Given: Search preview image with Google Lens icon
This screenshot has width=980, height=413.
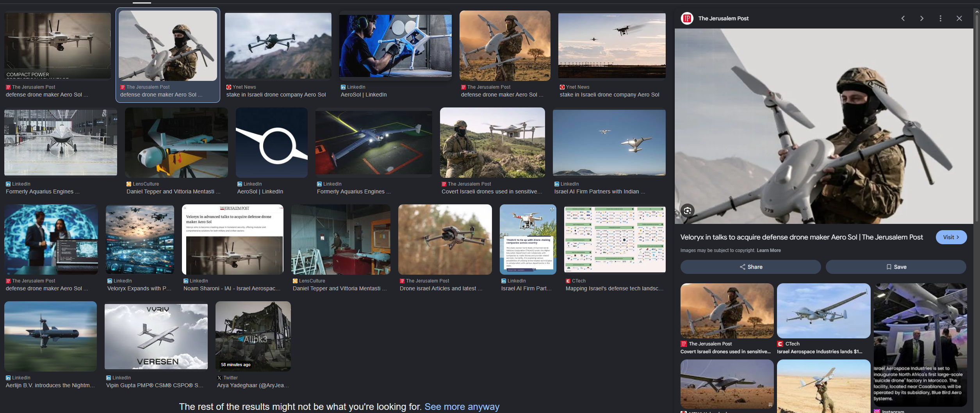Looking at the screenshot, I should pos(688,211).
